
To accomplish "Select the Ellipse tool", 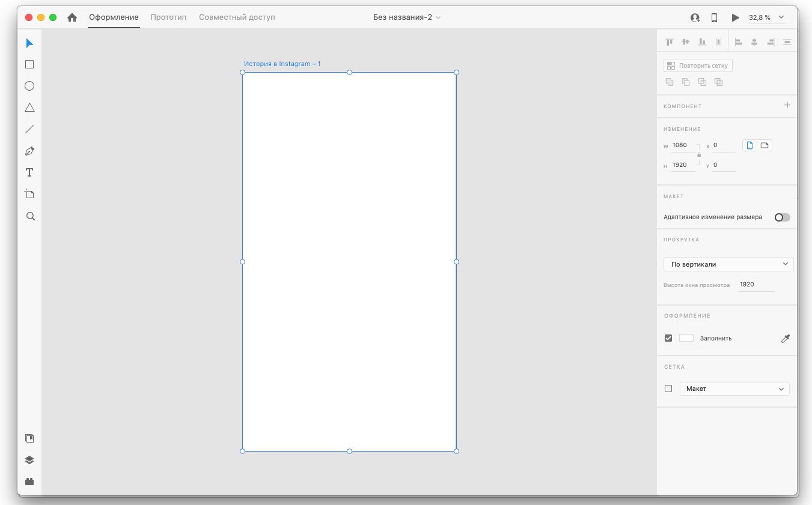I will [29, 86].
